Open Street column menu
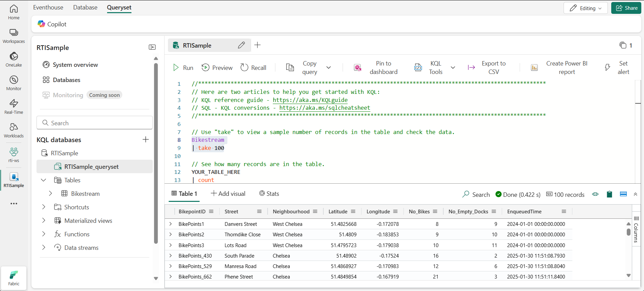This screenshot has width=644, height=291. coord(259,211)
